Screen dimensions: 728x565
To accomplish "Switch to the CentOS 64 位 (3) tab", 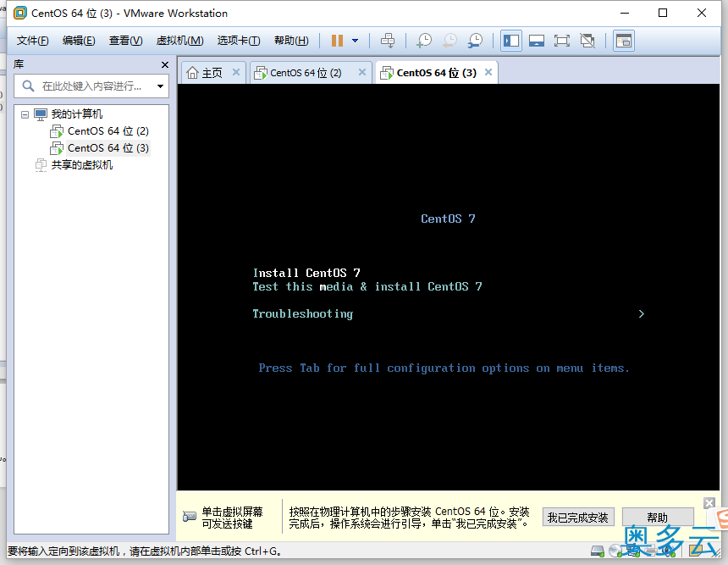I will tap(437, 73).
